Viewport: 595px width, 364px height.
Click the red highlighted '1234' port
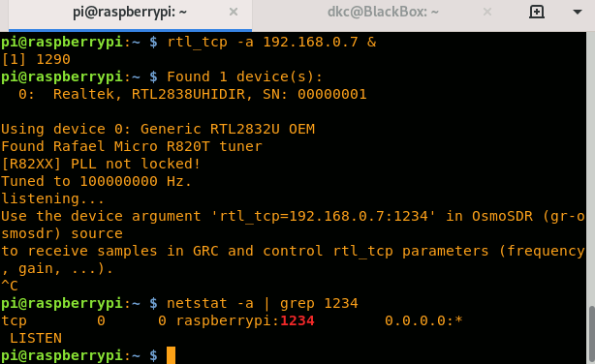click(297, 320)
